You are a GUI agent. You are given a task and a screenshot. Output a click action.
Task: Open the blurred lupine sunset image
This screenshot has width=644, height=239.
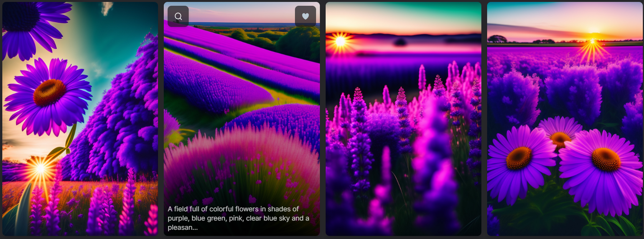tap(404, 119)
